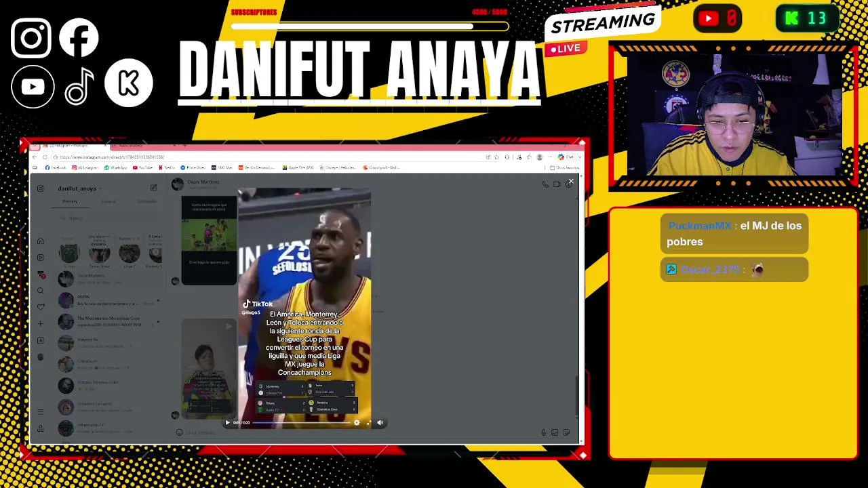Go to Instagram Home in sidebar
The image size is (868, 488).
pos(40,241)
